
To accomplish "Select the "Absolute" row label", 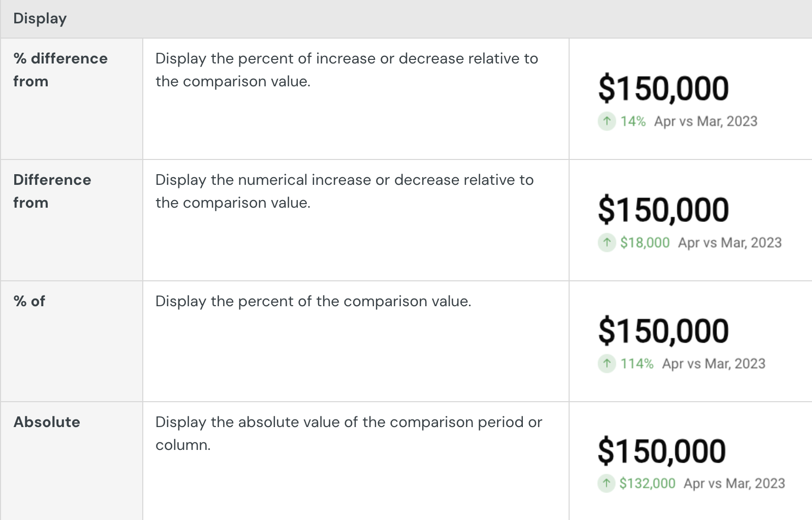I will (47, 422).
